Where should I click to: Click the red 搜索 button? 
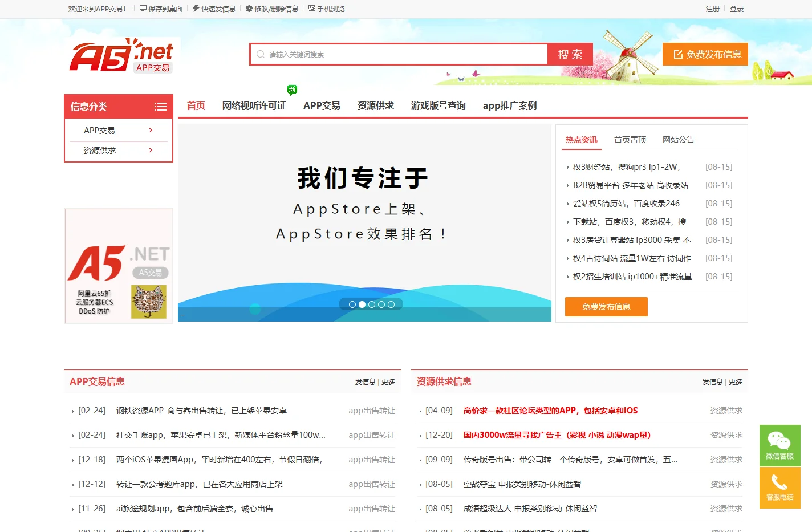coord(570,54)
